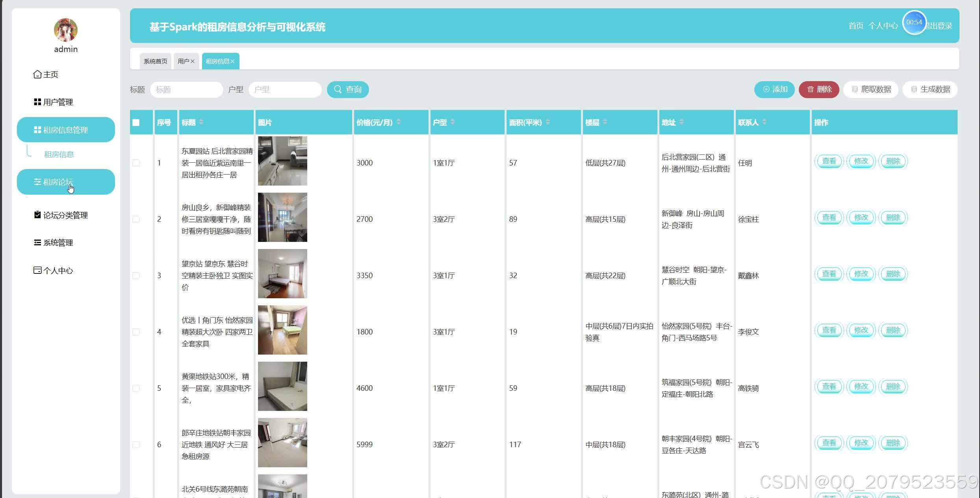Image resolution: width=980 pixels, height=498 pixels.
Task: Check the checkbox for row 5
Action: coord(136,388)
